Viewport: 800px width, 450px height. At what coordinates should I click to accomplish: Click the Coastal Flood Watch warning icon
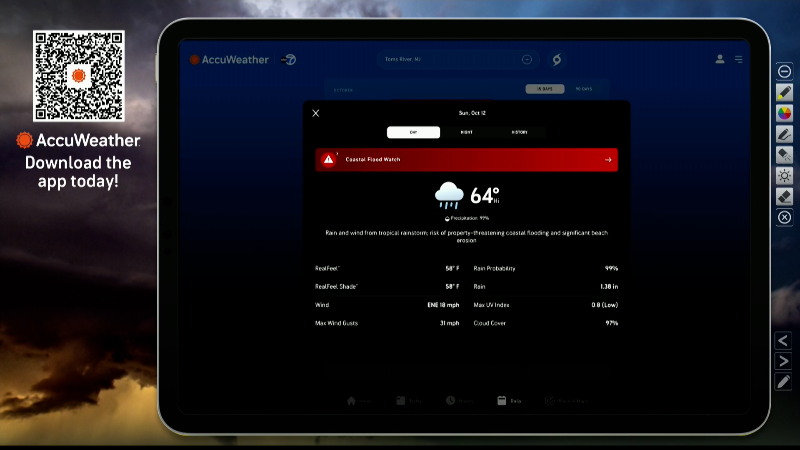328,160
